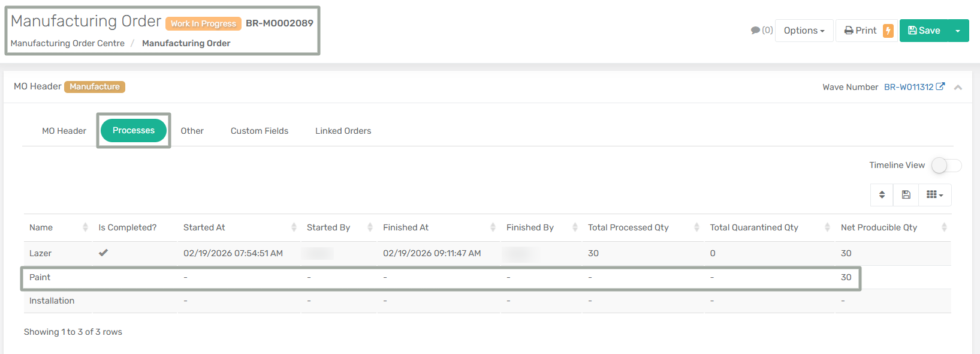Enable the Timeline View switch

(x=946, y=165)
